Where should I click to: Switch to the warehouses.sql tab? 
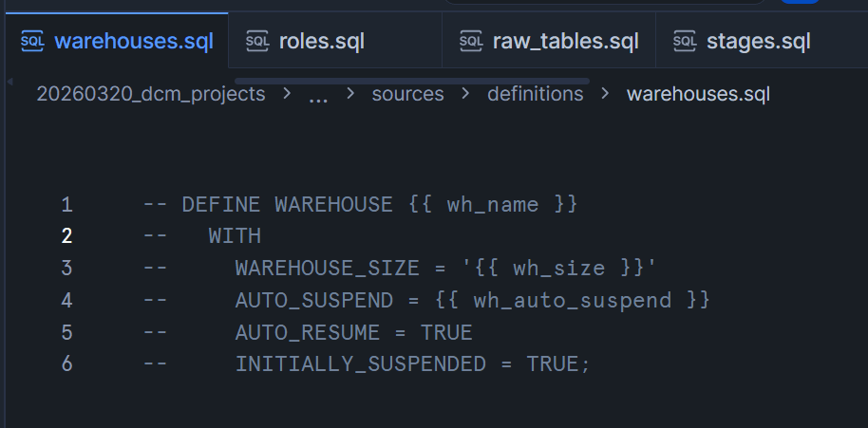pos(117,41)
